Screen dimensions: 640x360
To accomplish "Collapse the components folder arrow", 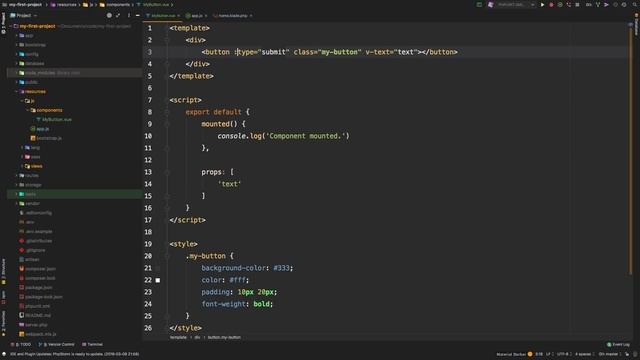I will point(28,110).
